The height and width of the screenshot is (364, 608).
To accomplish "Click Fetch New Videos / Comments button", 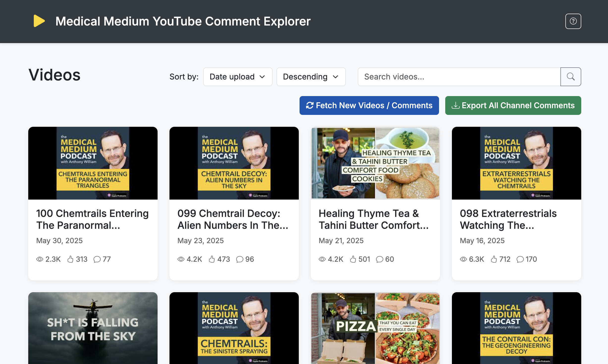I will (x=369, y=105).
